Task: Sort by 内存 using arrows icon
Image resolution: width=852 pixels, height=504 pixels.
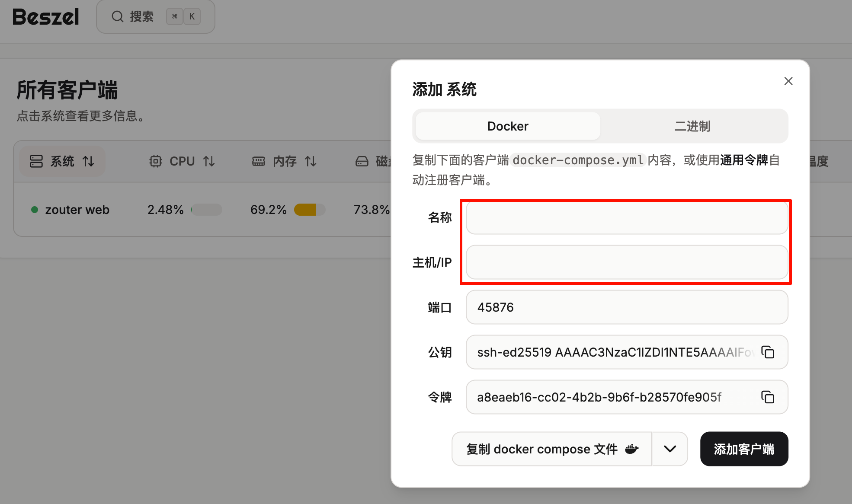Action: point(311,161)
